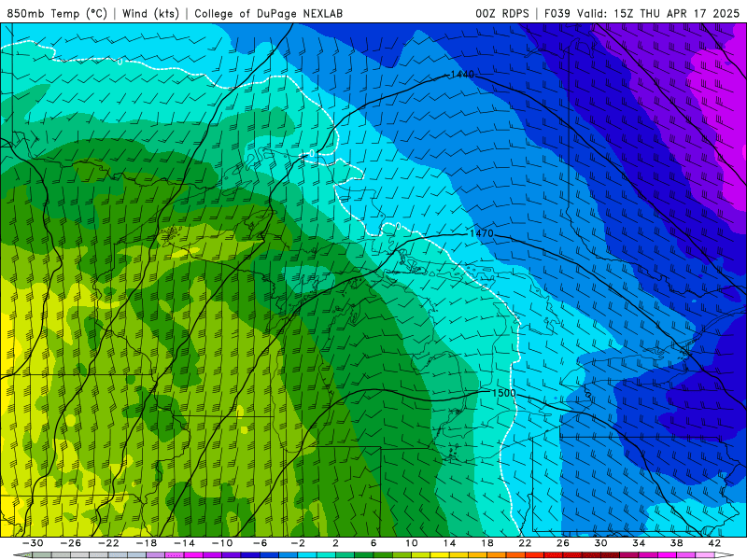Click the -30 color scale label
This screenshot has height=560, width=747.
33,543
